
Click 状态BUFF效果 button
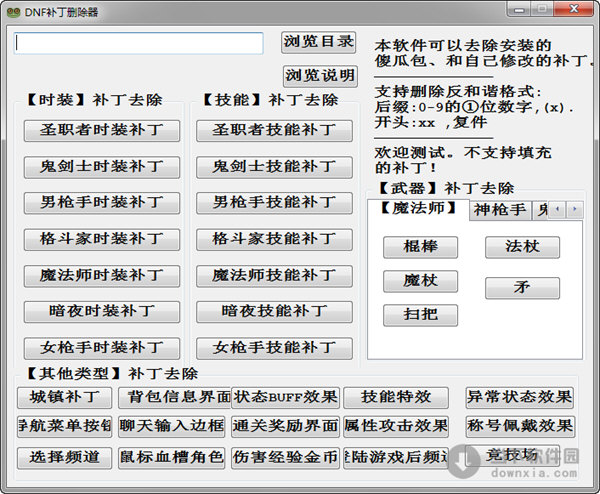[x=285, y=398]
